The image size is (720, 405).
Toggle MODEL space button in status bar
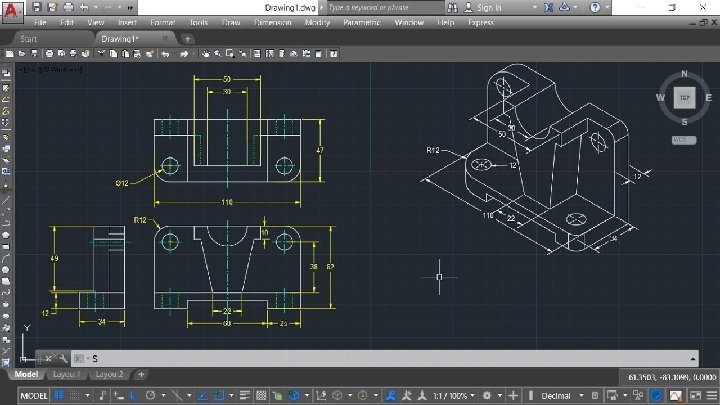click(x=33, y=395)
